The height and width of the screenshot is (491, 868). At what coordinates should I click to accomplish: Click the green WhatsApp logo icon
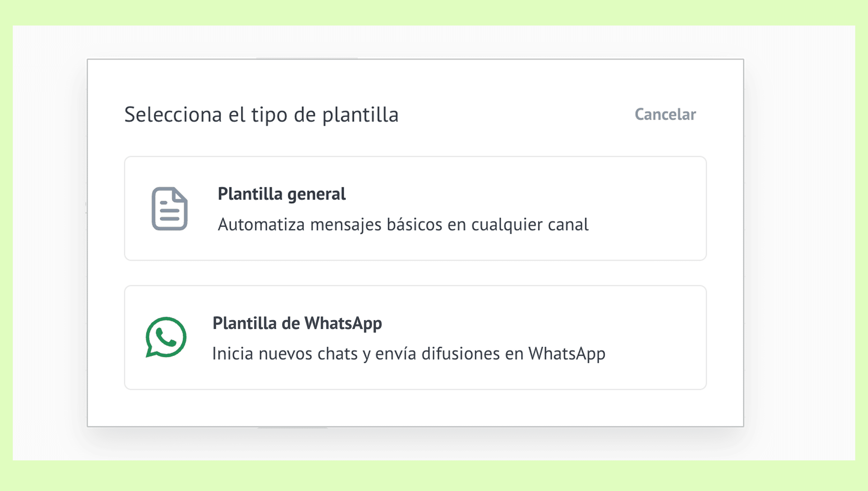tap(166, 337)
